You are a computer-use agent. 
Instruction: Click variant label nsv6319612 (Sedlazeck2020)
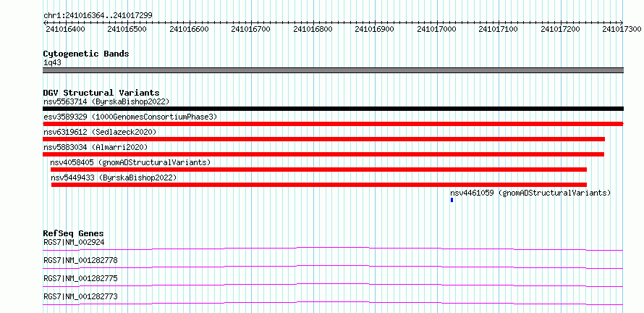click(x=100, y=132)
